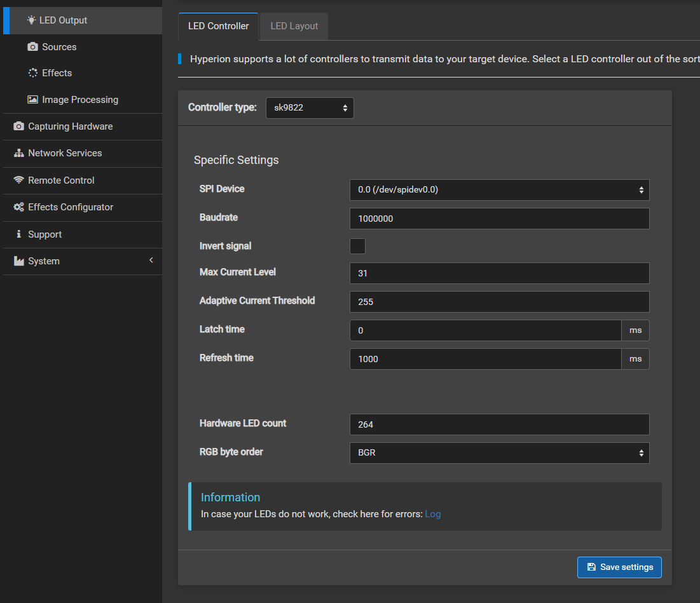Click the Sources camera icon
This screenshot has width=700, height=603.
coord(32,47)
